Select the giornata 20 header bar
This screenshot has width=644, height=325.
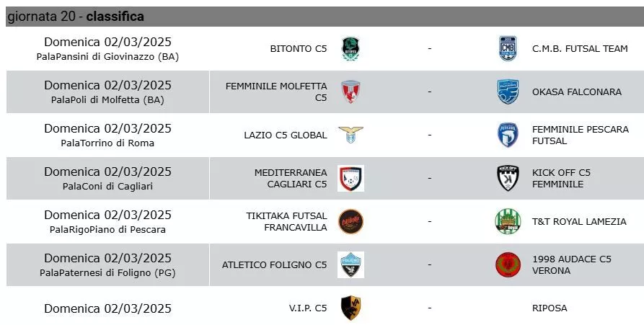[325, 17]
